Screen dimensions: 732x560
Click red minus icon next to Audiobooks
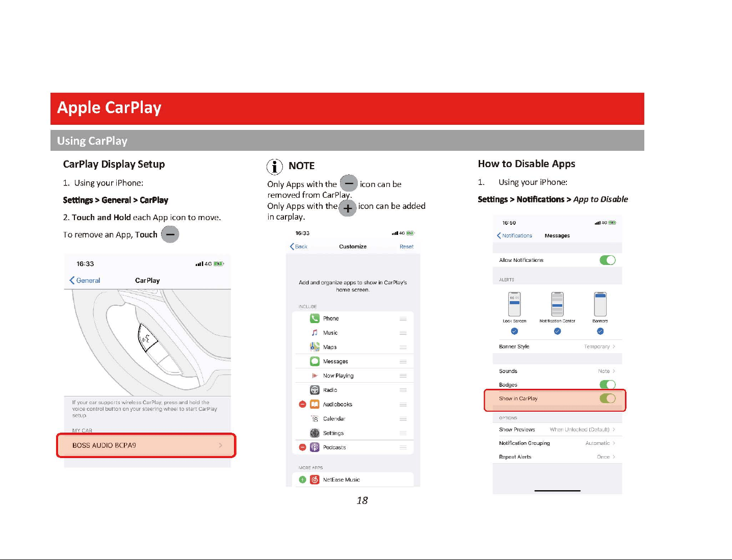pyautogui.click(x=302, y=404)
